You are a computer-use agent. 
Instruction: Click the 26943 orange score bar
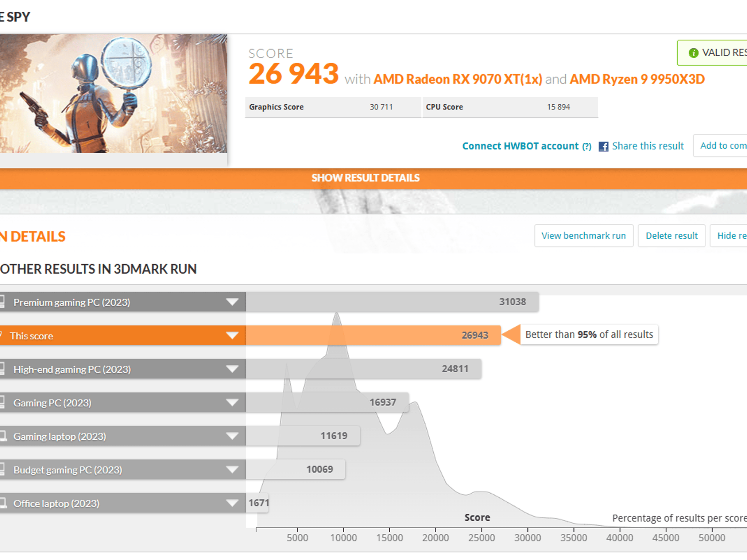[x=373, y=335]
